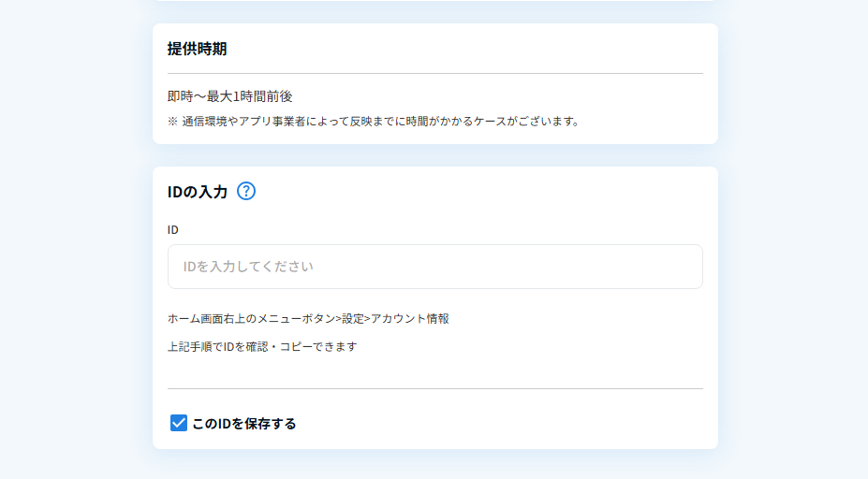Click the small ID label above the field

[x=173, y=229]
